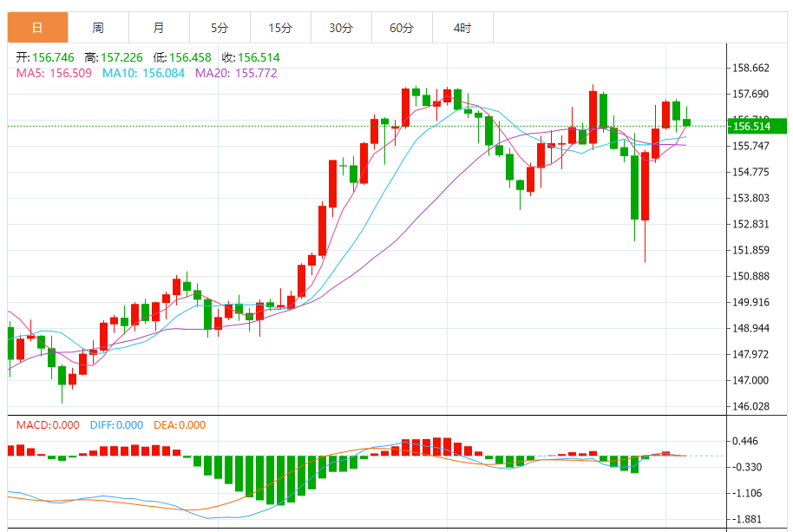Click the 149.916 price axis label
This screenshot has height=532, width=793.
[x=750, y=302]
